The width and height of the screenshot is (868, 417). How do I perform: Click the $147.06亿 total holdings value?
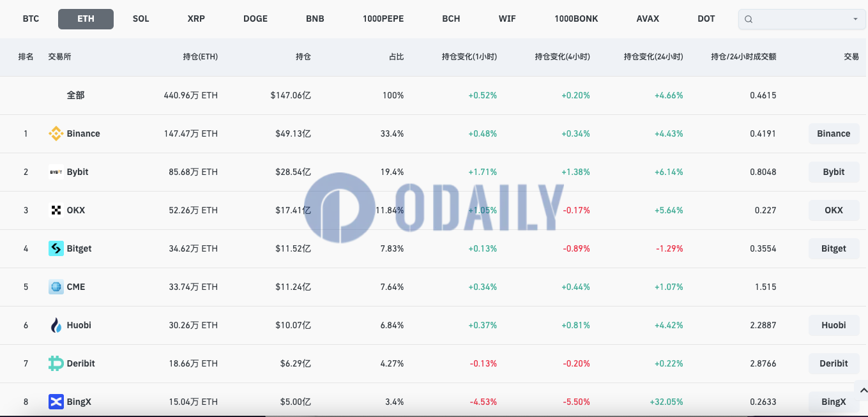click(x=291, y=95)
